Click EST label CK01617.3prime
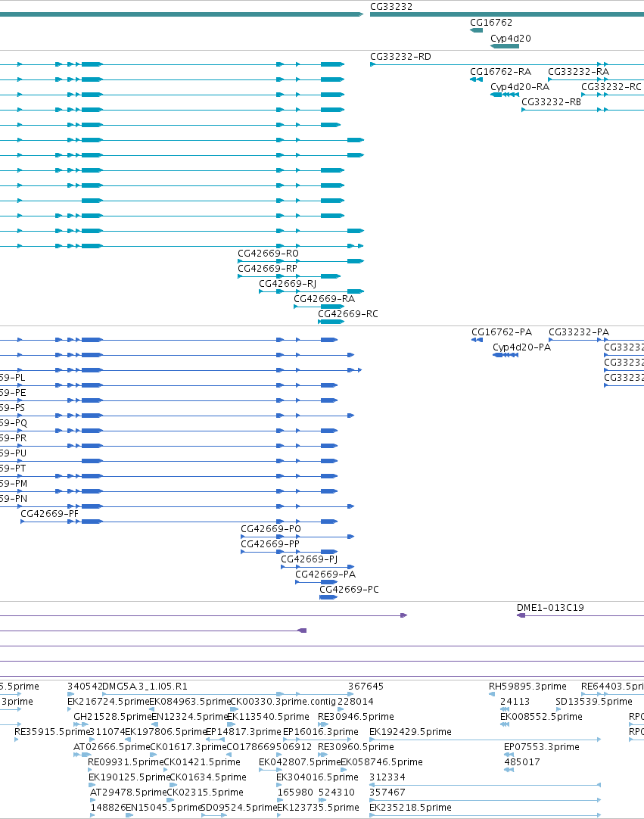 (188, 747)
